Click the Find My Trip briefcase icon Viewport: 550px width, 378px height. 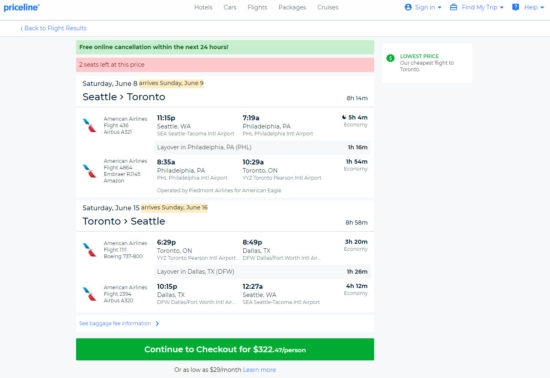tap(454, 7)
